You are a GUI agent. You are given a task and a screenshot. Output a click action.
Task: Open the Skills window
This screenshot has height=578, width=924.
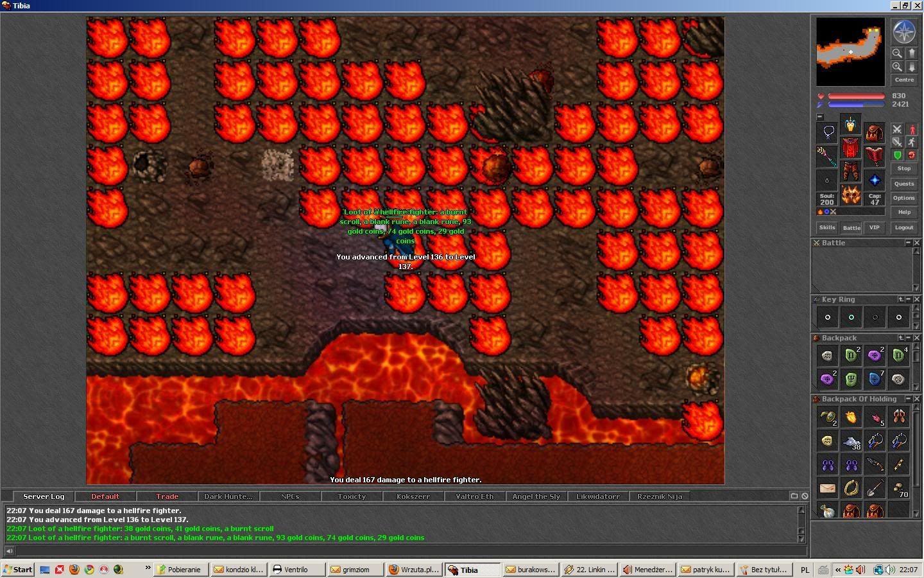point(827,227)
